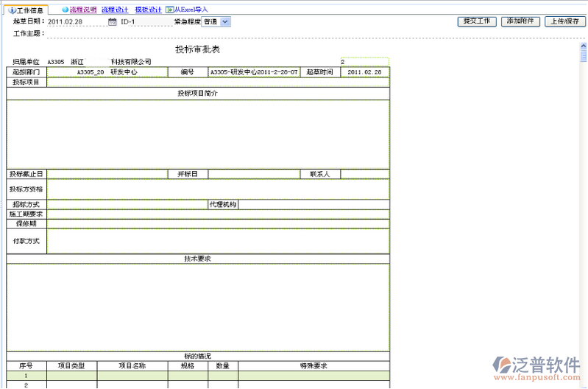This screenshot has height=389, width=588.
Task: Open the 流程设计 link
Action: pos(114,10)
